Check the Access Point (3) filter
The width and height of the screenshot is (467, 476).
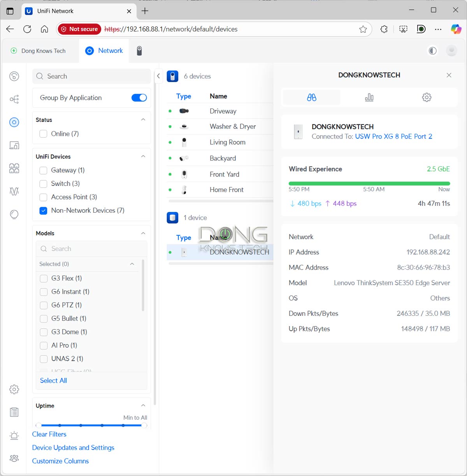[x=43, y=197]
